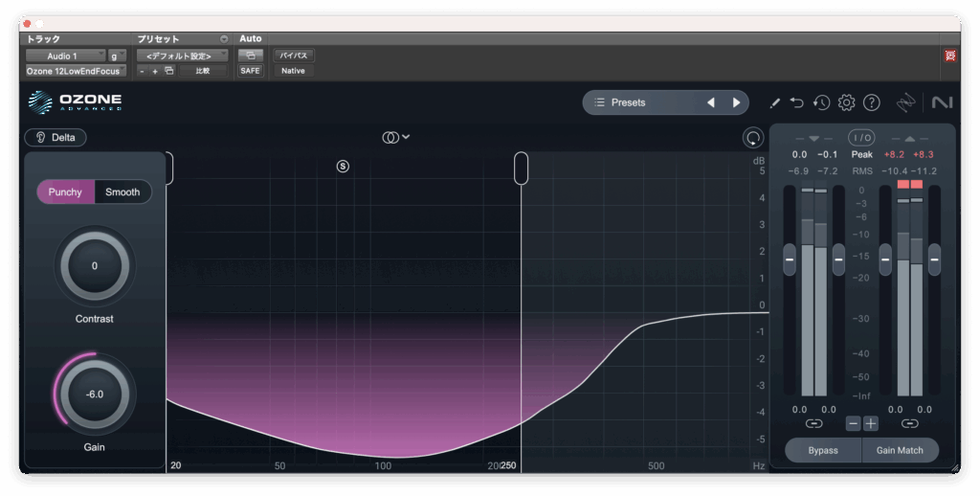Screen dimensions: 980x496
Task: Open the undo history clock icon
Action: (821, 102)
